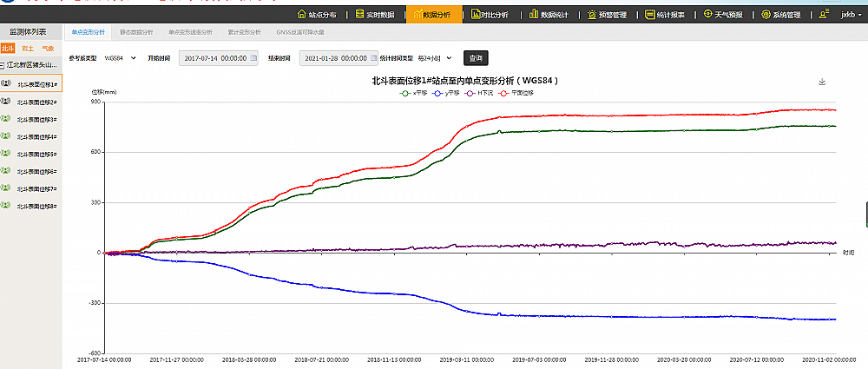This screenshot has height=369, width=868.
Task: Select the 岩土 monitoring category
Action: click(28, 49)
